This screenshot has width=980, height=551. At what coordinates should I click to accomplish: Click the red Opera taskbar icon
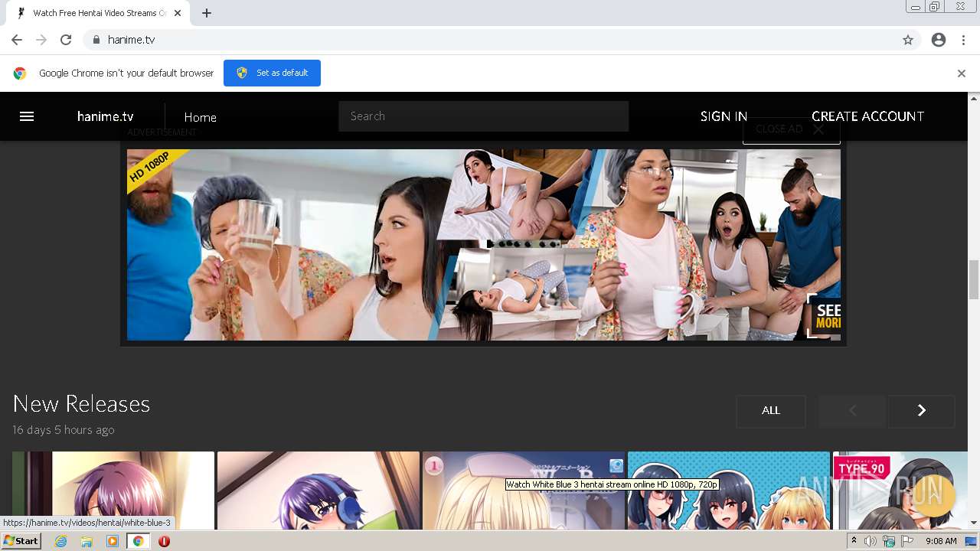[164, 541]
